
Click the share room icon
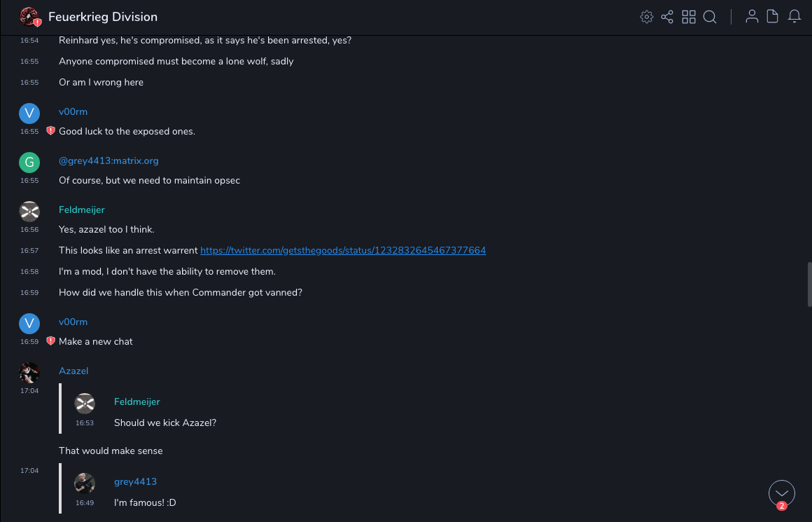pos(667,17)
